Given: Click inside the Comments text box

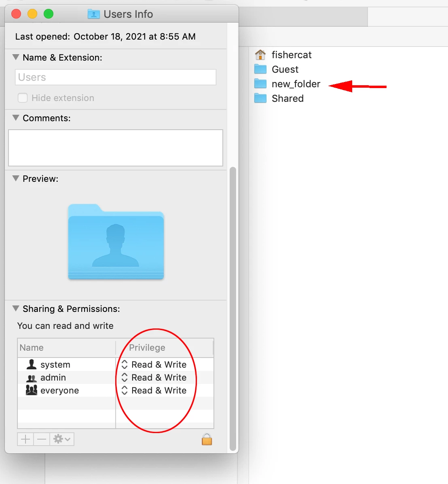Looking at the screenshot, I should pos(116,148).
